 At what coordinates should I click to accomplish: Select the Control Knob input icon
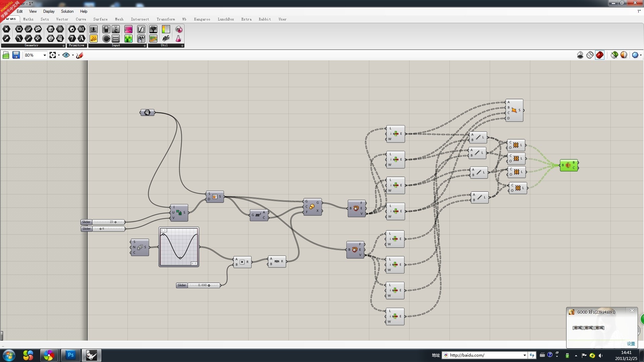coord(106,39)
